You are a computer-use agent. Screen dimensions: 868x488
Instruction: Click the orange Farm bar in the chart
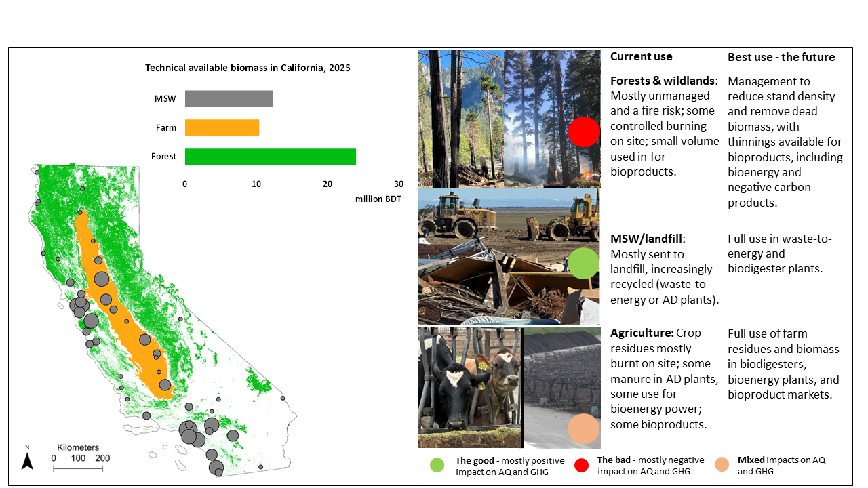[x=222, y=127]
